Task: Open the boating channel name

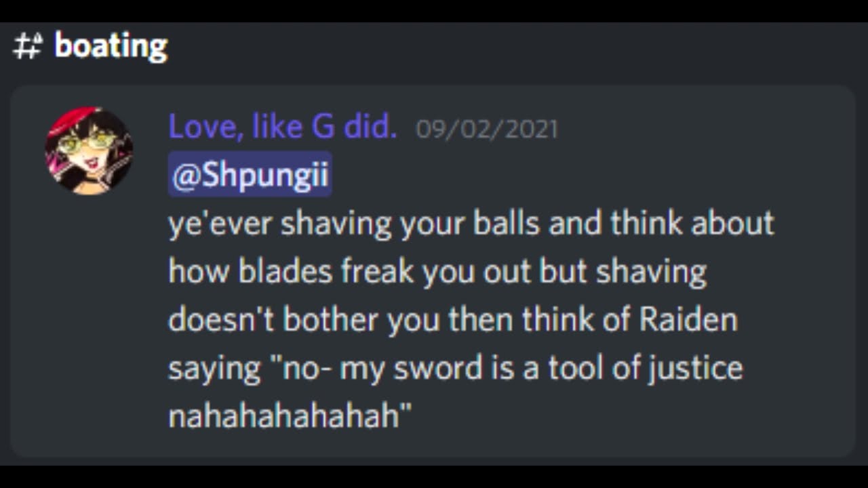Action: (111, 47)
